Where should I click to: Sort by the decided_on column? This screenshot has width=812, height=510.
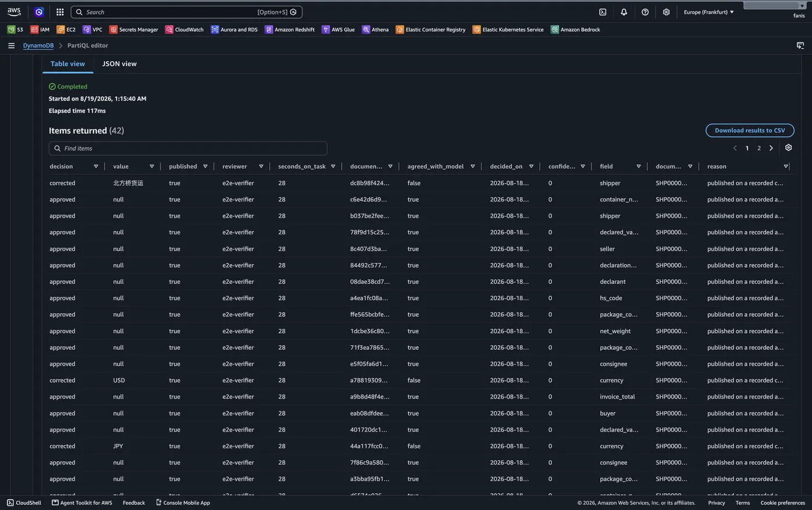(531, 167)
